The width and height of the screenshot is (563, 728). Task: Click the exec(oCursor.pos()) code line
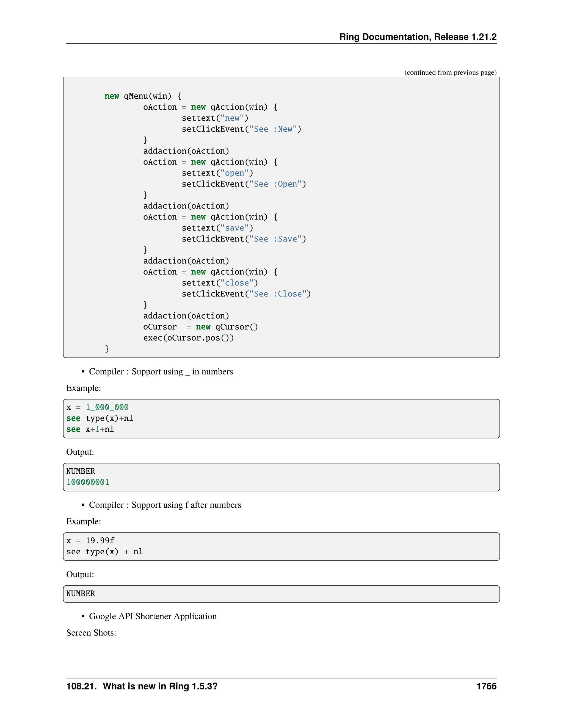tap(188, 338)
